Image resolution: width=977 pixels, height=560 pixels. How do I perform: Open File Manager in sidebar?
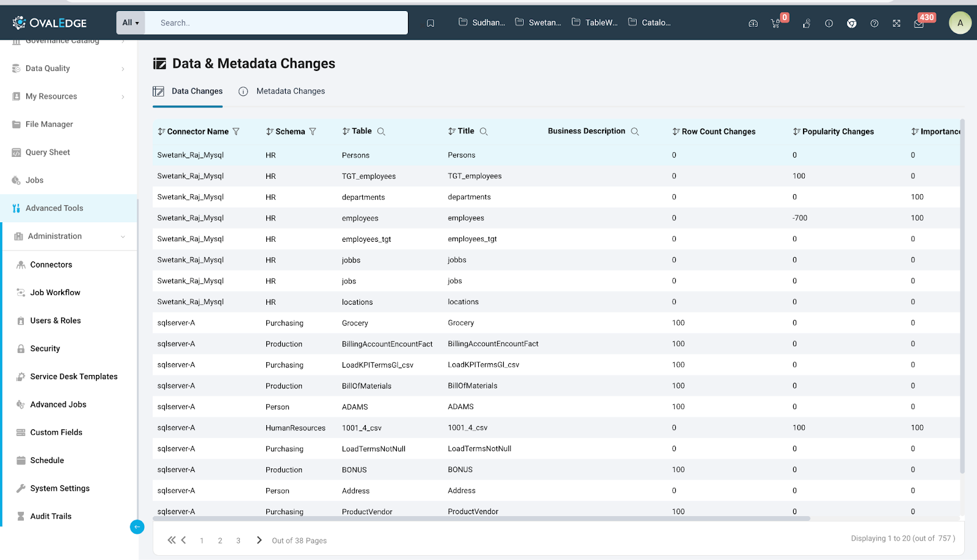click(x=49, y=124)
